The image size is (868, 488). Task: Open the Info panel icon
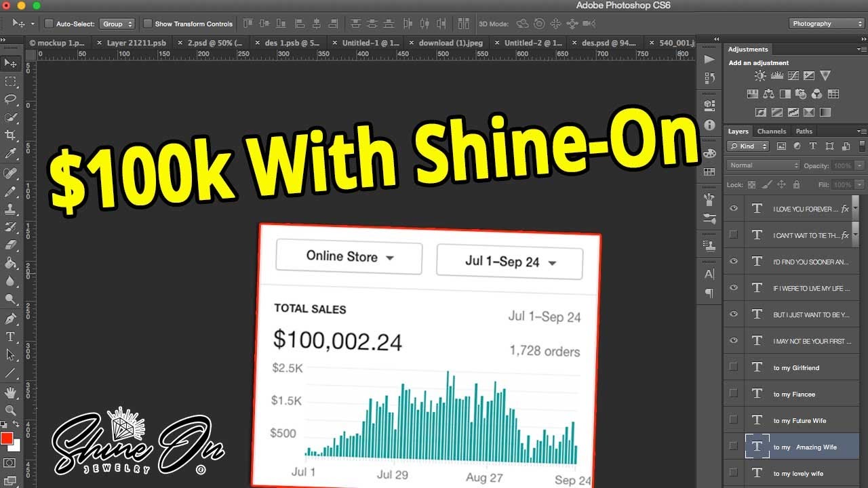click(x=709, y=125)
